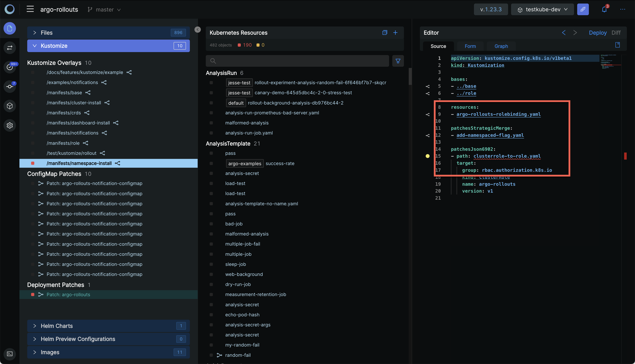The width and height of the screenshot is (635, 364).
Task: Click the Deploy button in Editor
Action: (598, 33)
